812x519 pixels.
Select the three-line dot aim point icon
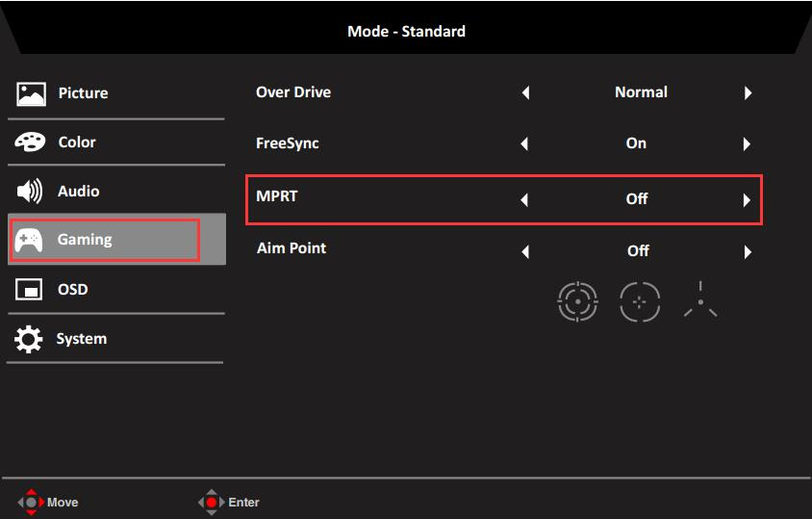click(x=700, y=300)
